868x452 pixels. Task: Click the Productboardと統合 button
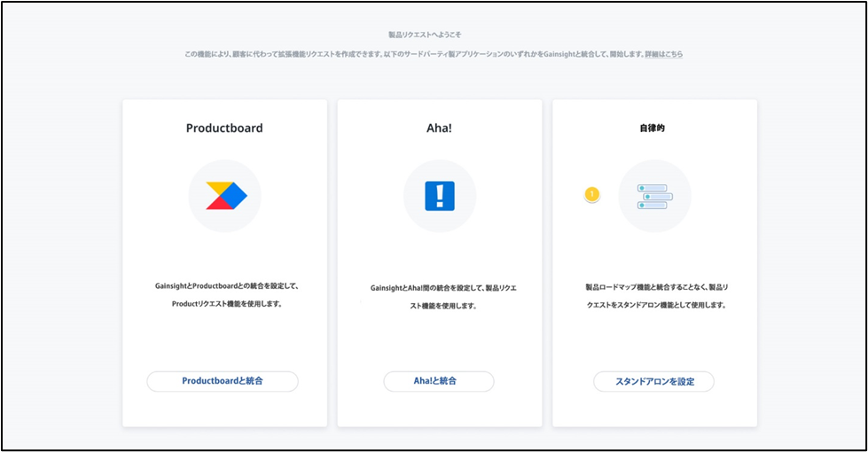point(223,381)
